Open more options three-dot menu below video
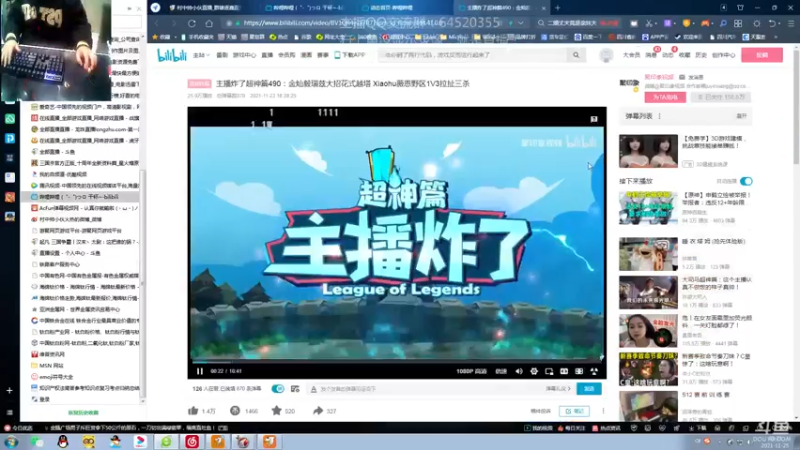Image resolution: width=800 pixels, height=450 pixels. click(603, 411)
